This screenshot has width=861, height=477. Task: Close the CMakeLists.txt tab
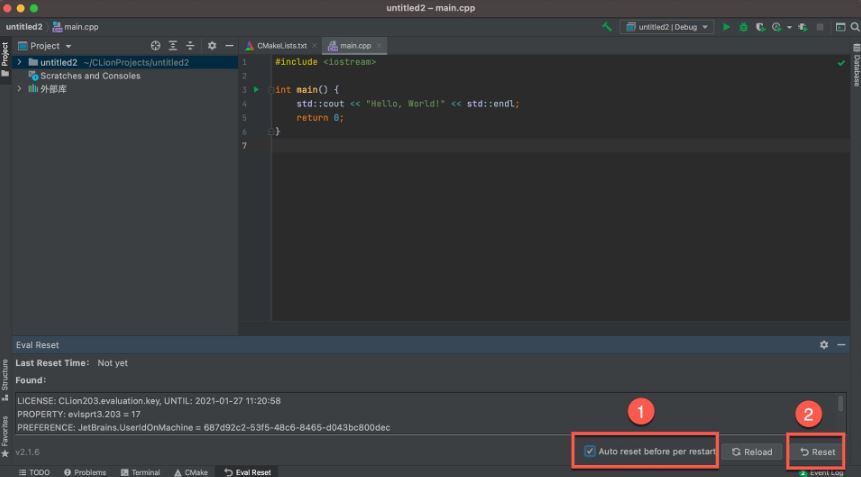(315, 46)
